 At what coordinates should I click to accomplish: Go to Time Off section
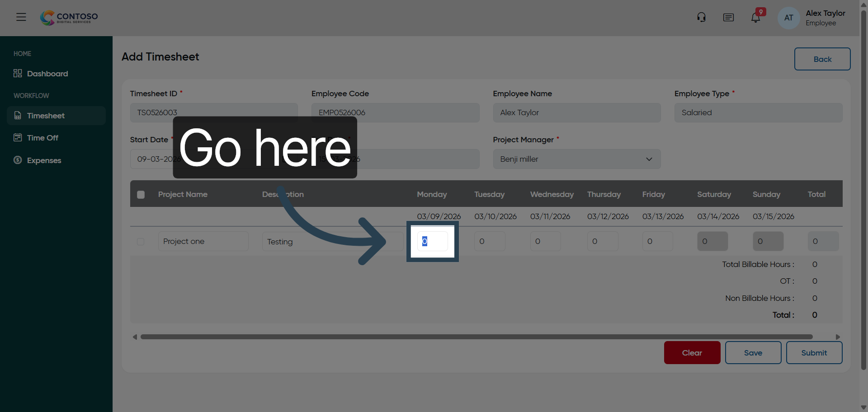coord(42,137)
